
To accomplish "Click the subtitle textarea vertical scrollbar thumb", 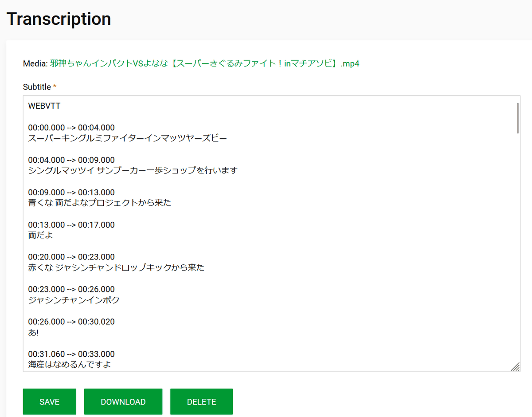I will click(x=517, y=118).
